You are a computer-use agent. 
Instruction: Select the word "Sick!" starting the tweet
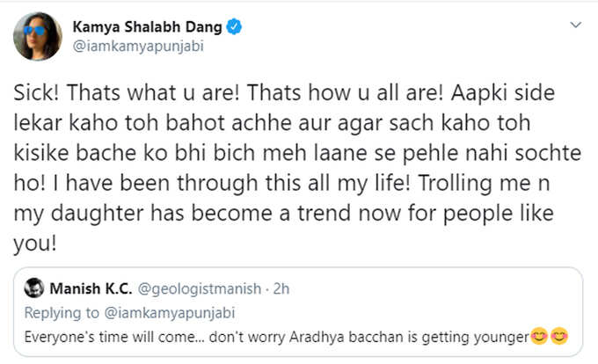coord(36,92)
